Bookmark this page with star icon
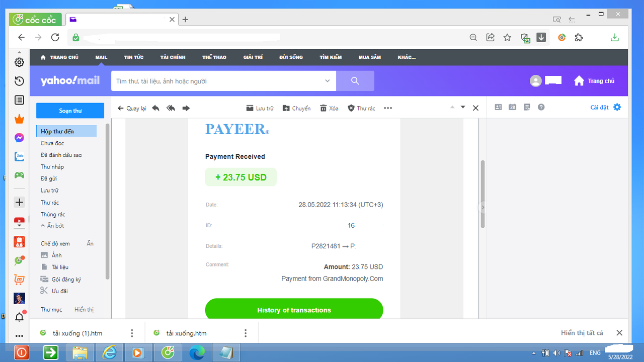 click(507, 37)
